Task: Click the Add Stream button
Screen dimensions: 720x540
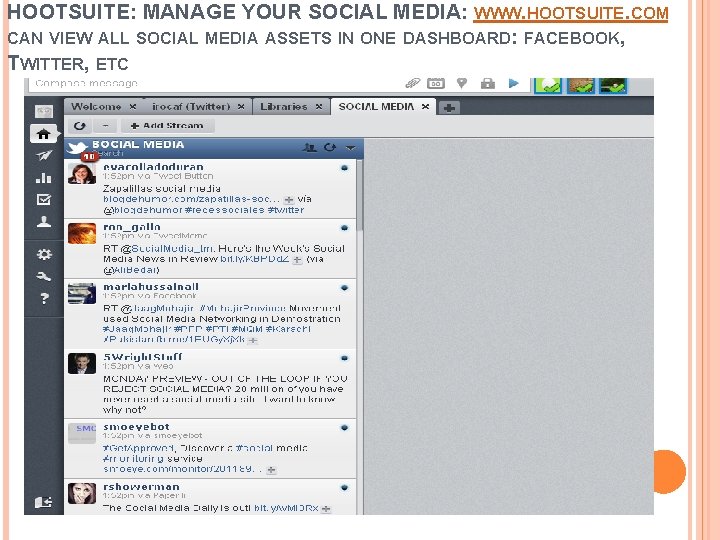Action: click(x=168, y=126)
